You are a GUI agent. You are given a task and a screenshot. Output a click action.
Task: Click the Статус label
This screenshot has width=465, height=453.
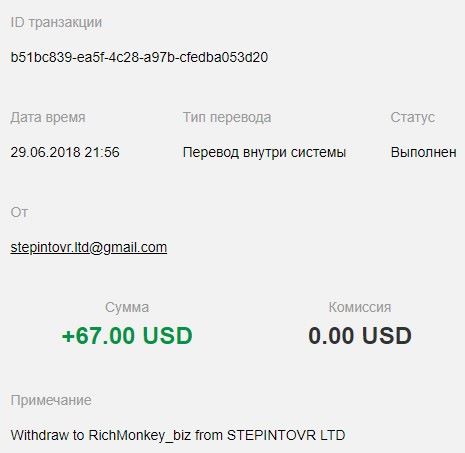pyautogui.click(x=413, y=117)
